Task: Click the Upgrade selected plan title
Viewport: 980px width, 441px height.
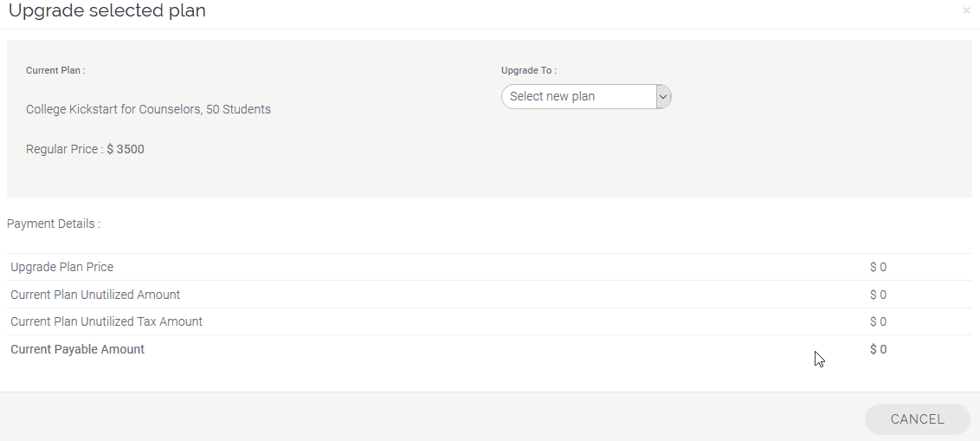Action: tap(106, 10)
